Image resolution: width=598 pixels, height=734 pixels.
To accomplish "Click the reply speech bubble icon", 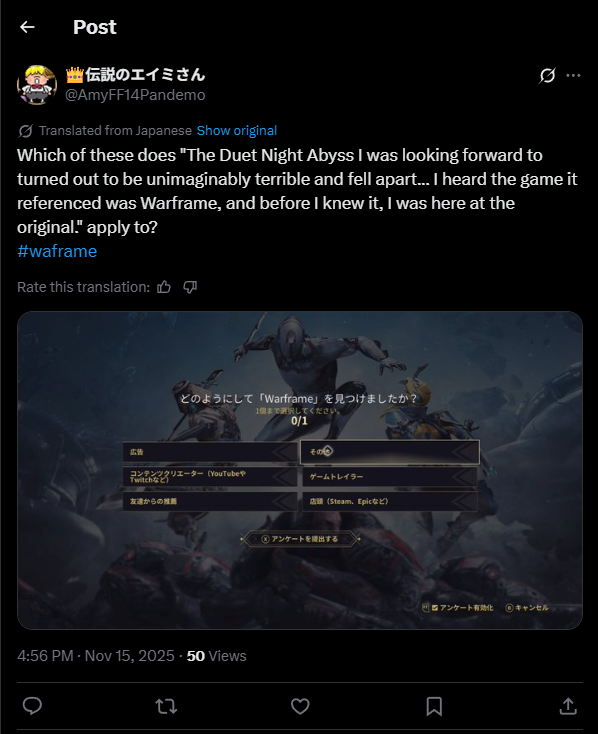I will 32,705.
